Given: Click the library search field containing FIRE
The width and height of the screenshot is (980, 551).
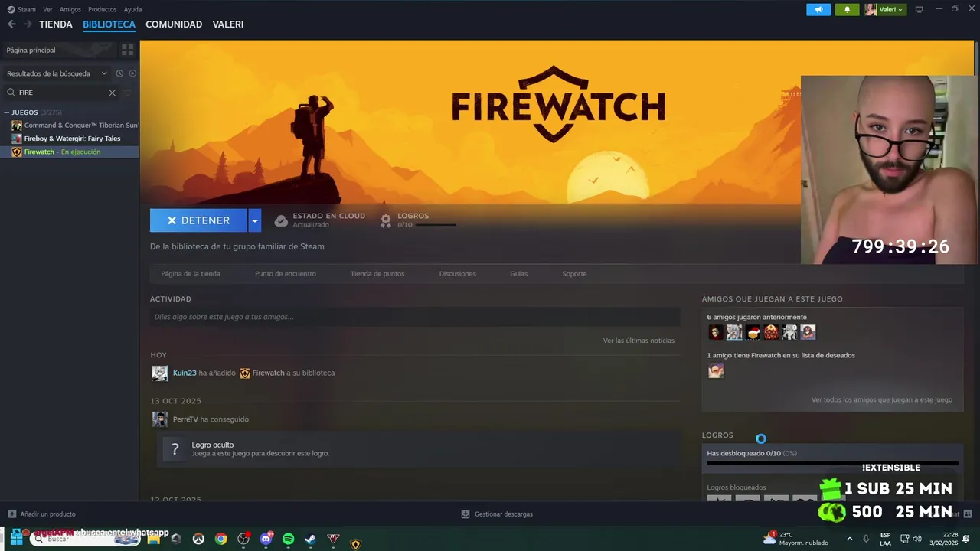Looking at the screenshot, I should pyautogui.click(x=61, y=93).
